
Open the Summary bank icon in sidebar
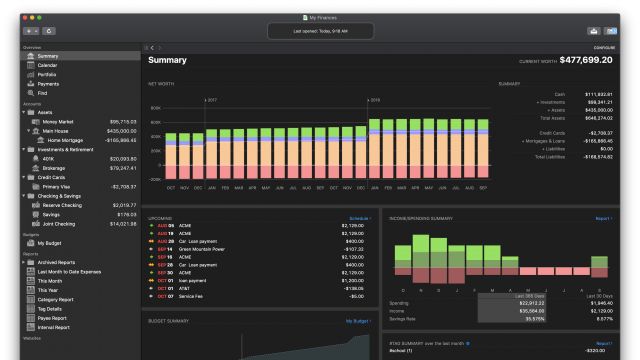pyautogui.click(x=31, y=56)
